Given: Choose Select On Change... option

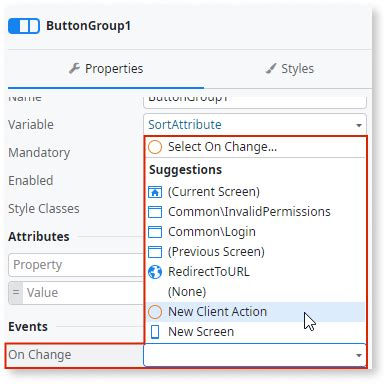Looking at the screenshot, I should (256, 147).
